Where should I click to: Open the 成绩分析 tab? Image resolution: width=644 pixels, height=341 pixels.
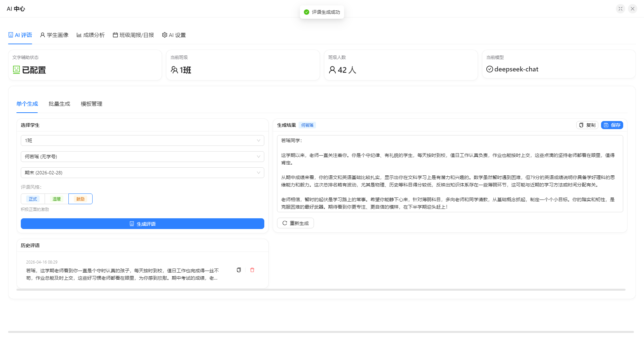tap(91, 35)
